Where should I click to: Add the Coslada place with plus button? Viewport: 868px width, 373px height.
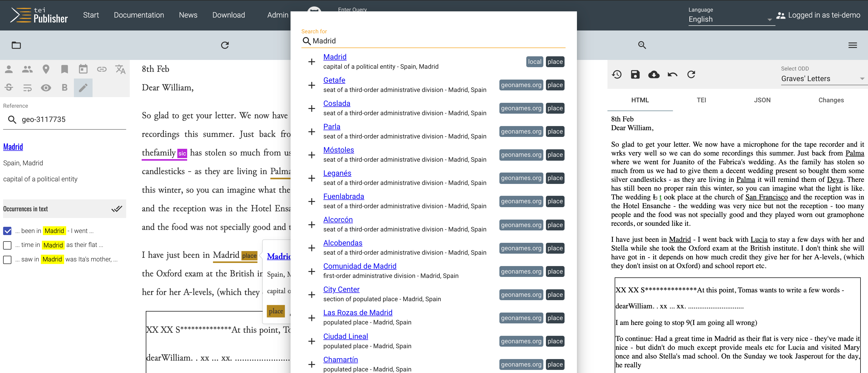[312, 108]
